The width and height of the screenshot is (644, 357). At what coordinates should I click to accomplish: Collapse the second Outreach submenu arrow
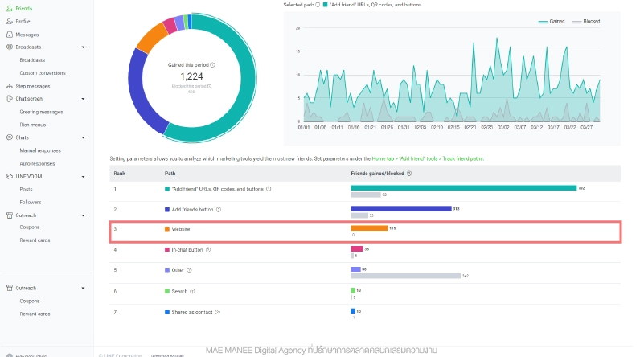pos(83,289)
